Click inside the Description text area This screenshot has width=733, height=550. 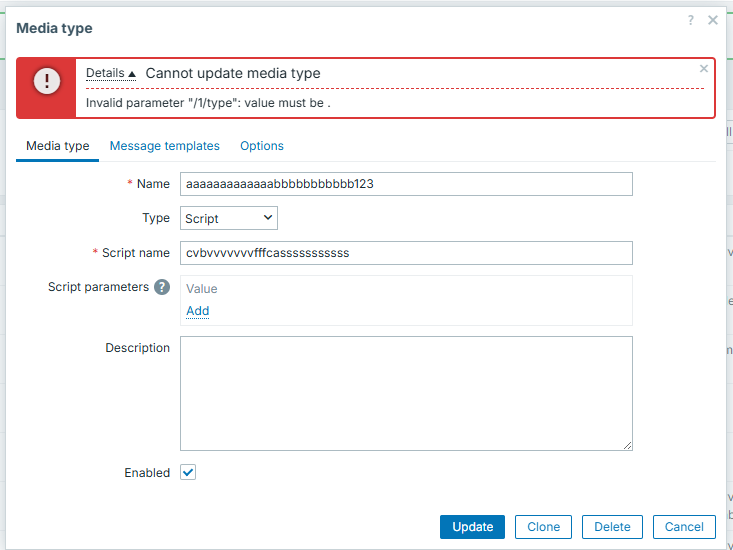[x=406, y=393]
